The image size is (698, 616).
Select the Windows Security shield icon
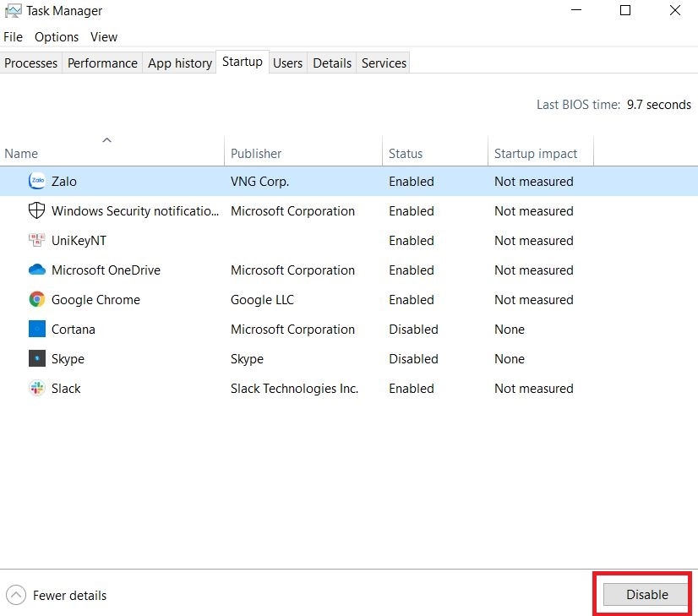37,210
